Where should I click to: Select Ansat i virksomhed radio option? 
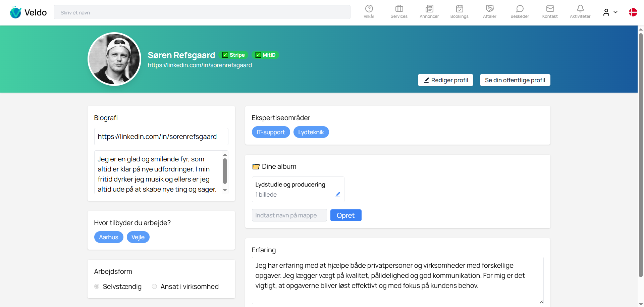[x=154, y=287]
